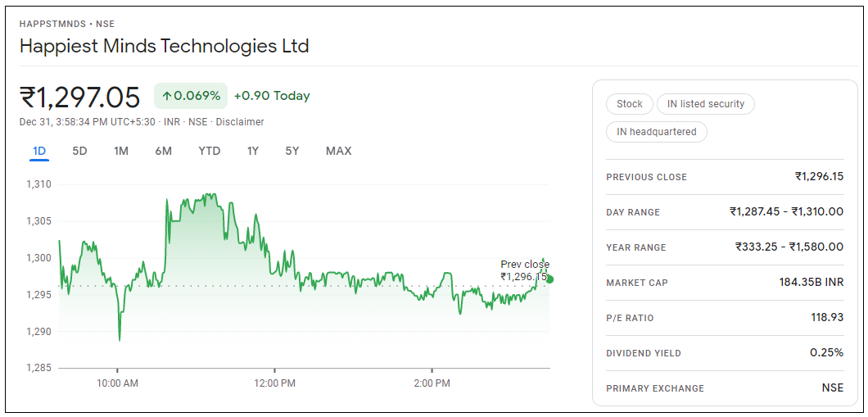
Task: Click the green end-point dot on chart
Action: 549,279
